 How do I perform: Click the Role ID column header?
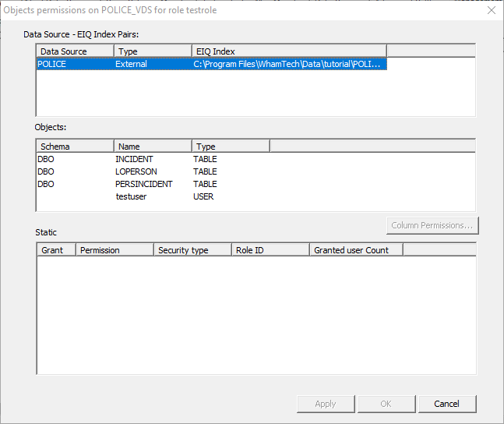[270, 250]
